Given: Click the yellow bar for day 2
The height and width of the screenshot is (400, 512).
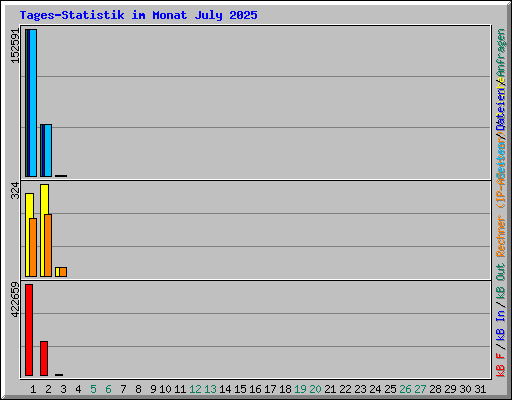Looking at the screenshot, I should click(x=43, y=230).
